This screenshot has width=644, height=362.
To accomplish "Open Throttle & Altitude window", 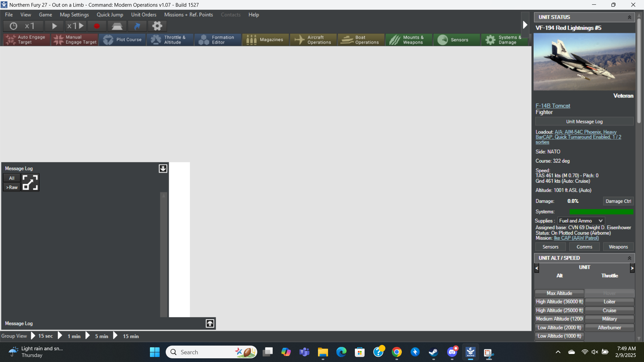I will pyautogui.click(x=170, y=40).
